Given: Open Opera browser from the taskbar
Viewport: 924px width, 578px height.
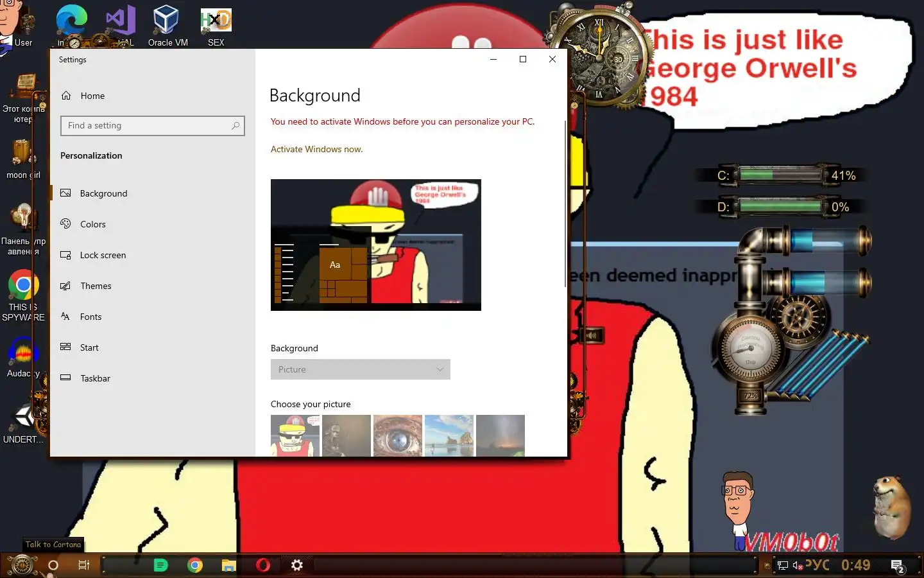Looking at the screenshot, I should 263,565.
